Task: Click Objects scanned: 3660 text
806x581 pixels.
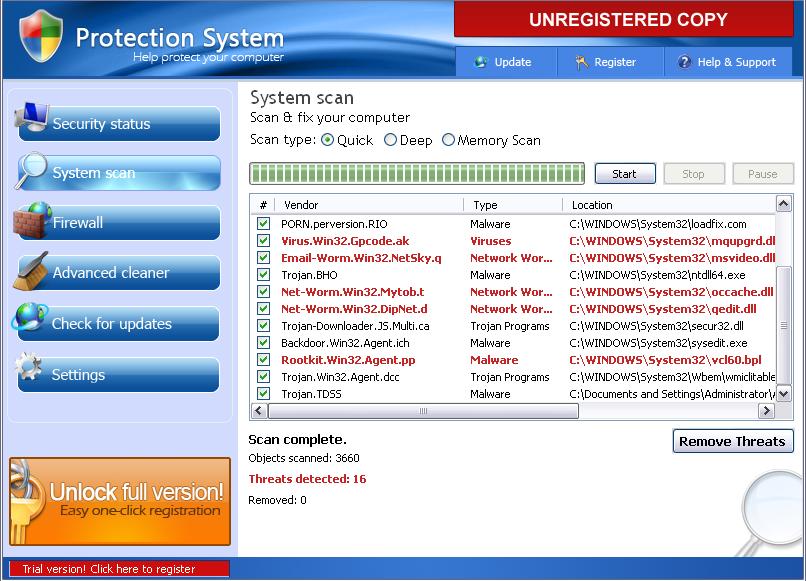Action: [304, 458]
